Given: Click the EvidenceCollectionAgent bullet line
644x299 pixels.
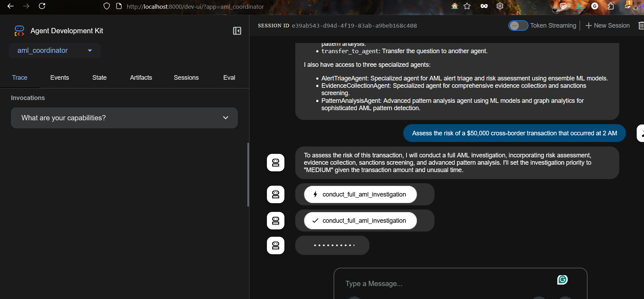Looking at the screenshot, I should click(x=454, y=89).
